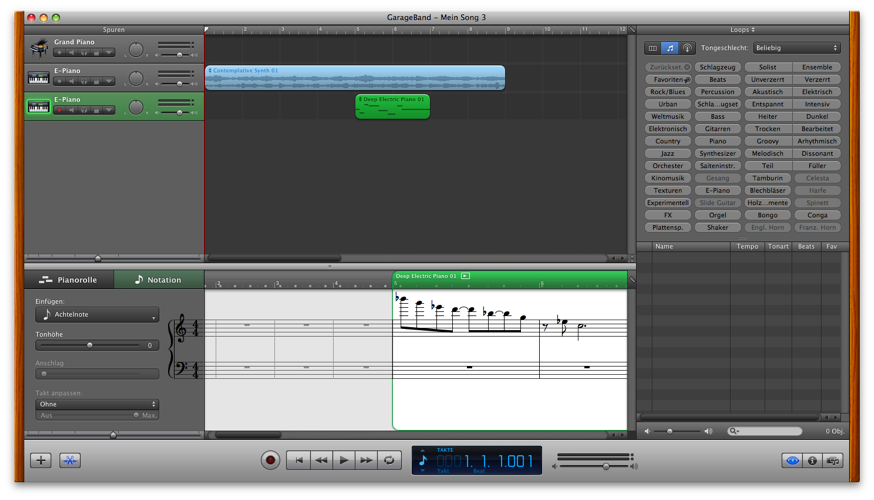Switch loop browser to podcast sounds view

pyautogui.click(x=687, y=48)
